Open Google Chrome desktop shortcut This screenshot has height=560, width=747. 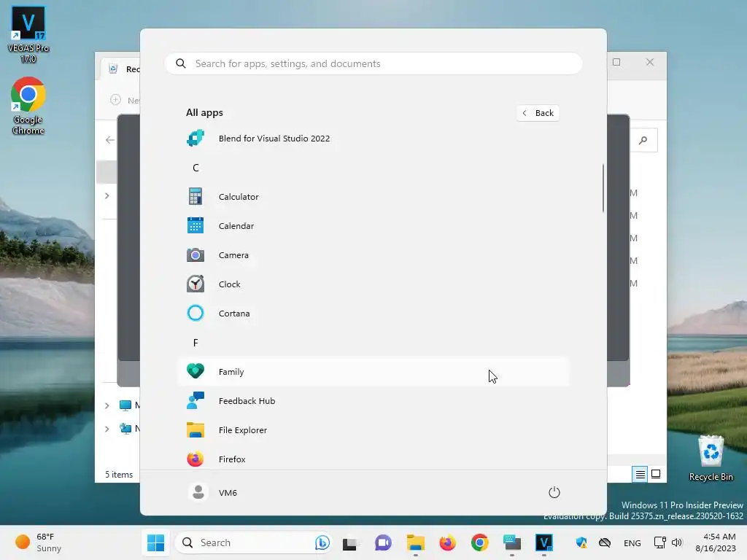point(28,106)
